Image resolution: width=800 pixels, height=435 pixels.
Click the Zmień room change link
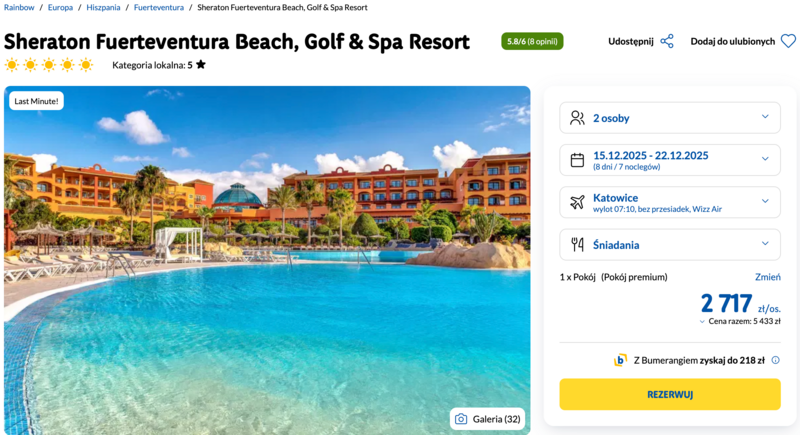click(x=767, y=277)
